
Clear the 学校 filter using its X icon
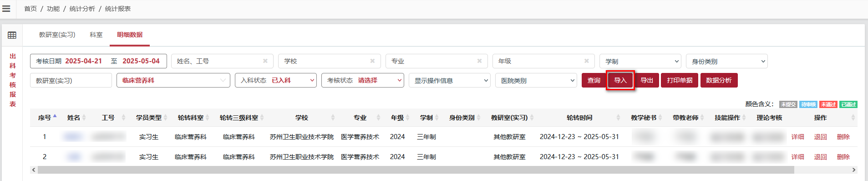372,61
